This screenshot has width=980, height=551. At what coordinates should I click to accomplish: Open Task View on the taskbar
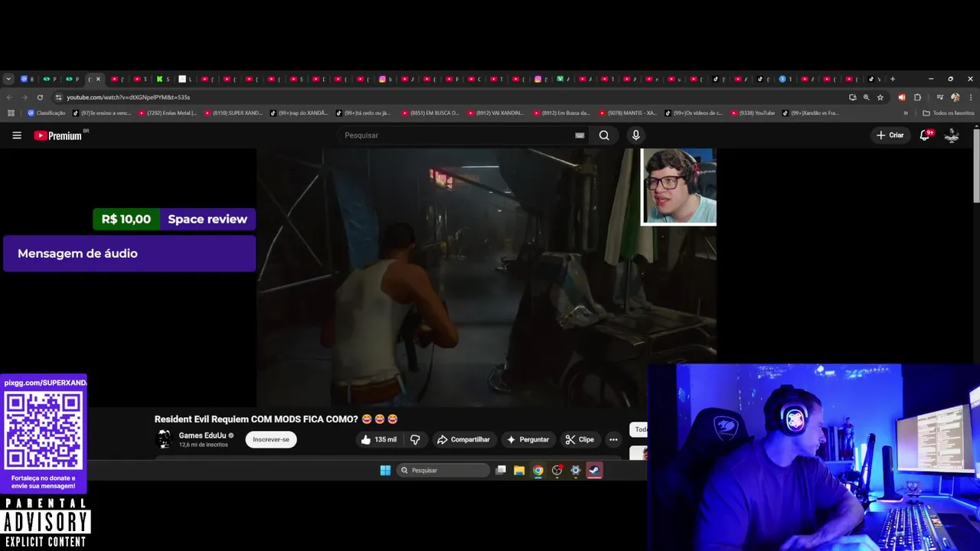[501, 471]
